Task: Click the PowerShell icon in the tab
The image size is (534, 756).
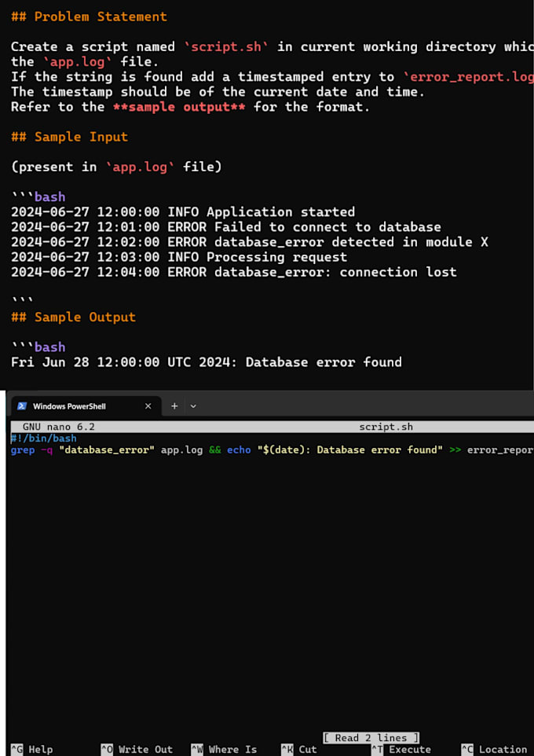Action: [x=22, y=406]
